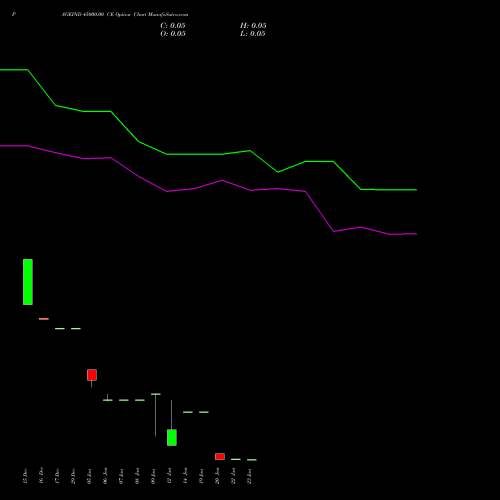Click the 20 Jan date axis label
This screenshot has width=500, height=500.
click(x=217, y=476)
